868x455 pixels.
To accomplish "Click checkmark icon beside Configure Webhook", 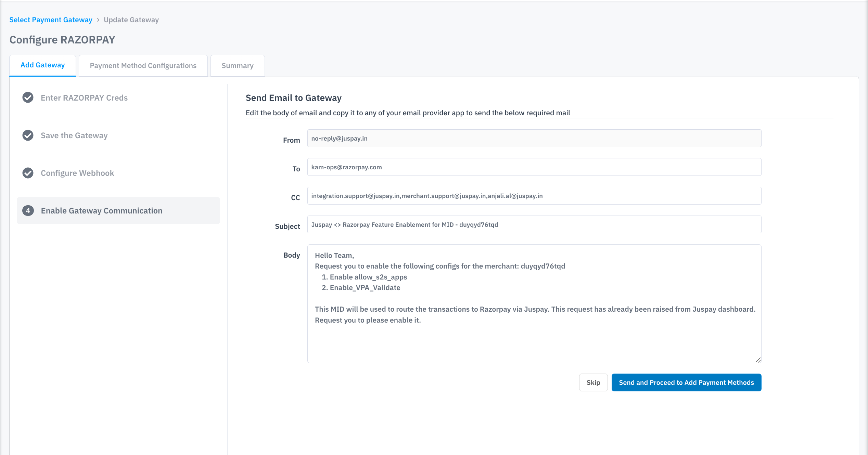I will click(x=28, y=173).
